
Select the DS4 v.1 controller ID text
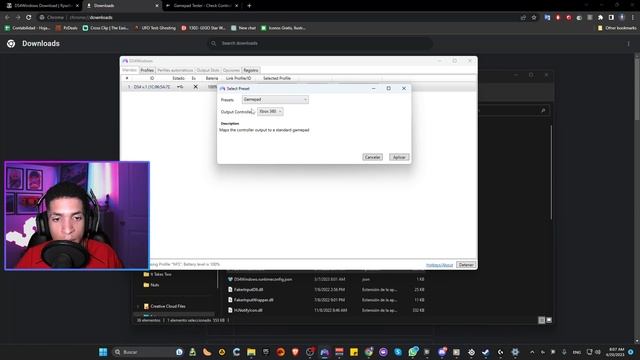[x=152, y=87]
